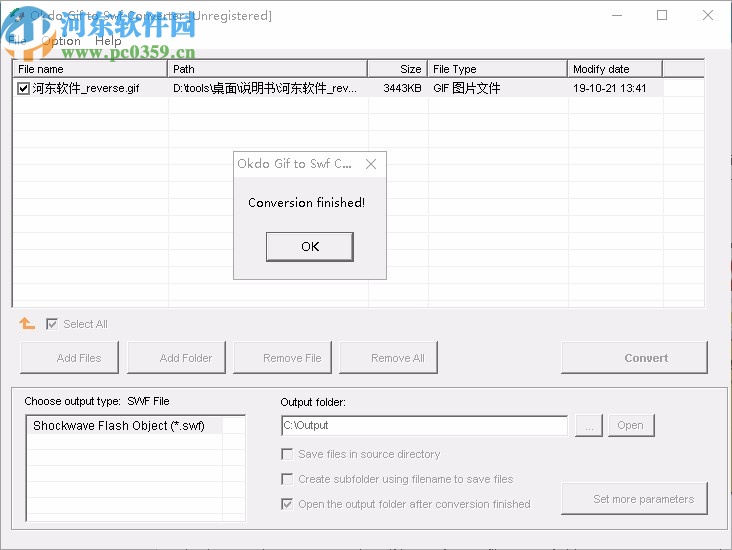Open the File menu
732x550 pixels.
pyautogui.click(x=17, y=41)
